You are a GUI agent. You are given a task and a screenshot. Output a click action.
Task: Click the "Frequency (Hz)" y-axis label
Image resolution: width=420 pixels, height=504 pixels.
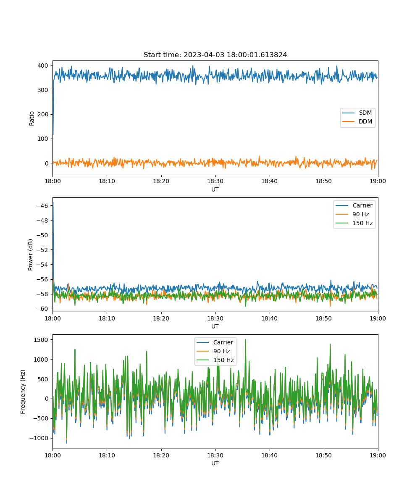coord(23,392)
